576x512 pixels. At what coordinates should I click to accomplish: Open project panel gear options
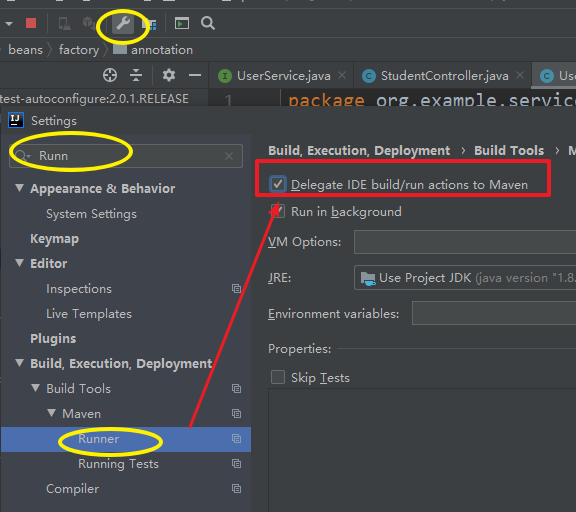coord(169,75)
